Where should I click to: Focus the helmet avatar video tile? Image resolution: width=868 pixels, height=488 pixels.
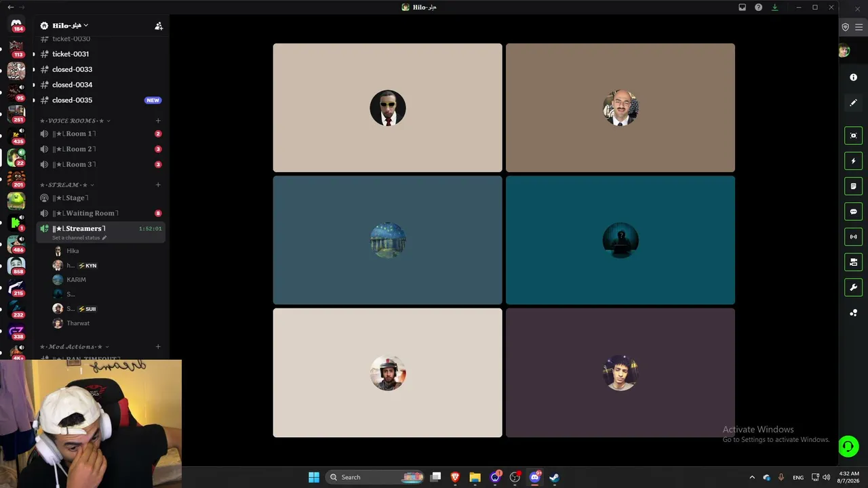[388, 373]
